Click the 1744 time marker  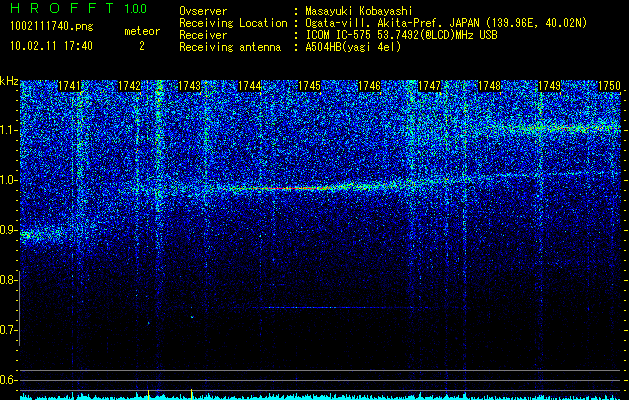[x=250, y=86]
